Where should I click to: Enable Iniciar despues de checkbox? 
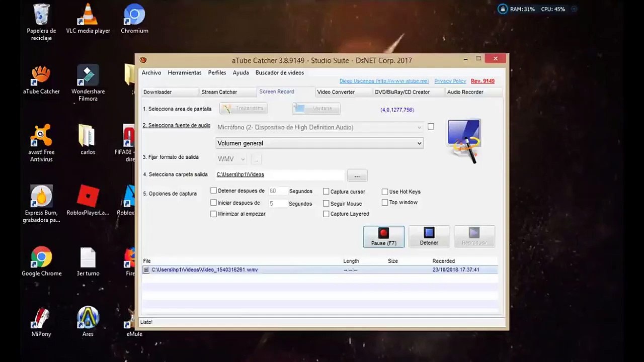pyautogui.click(x=214, y=203)
